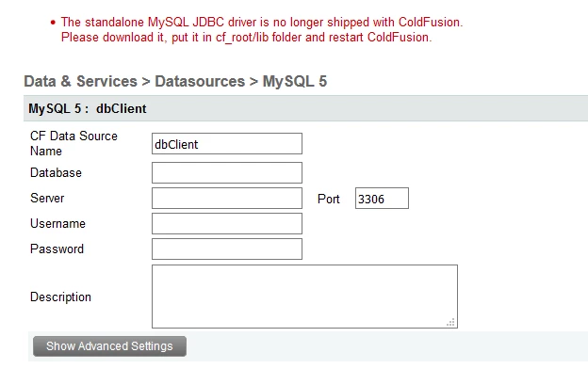Image resolution: width=588 pixels, height=385 pixels.
Task: Click into the Password field
Action: (x=227, y=249)
